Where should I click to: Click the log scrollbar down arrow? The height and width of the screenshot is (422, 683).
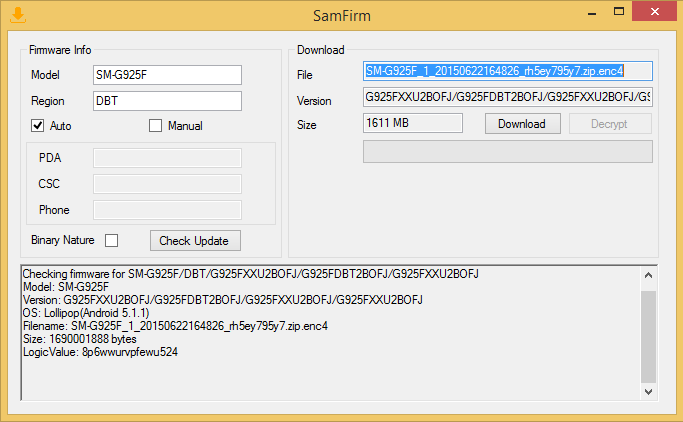tap(648, 391)
